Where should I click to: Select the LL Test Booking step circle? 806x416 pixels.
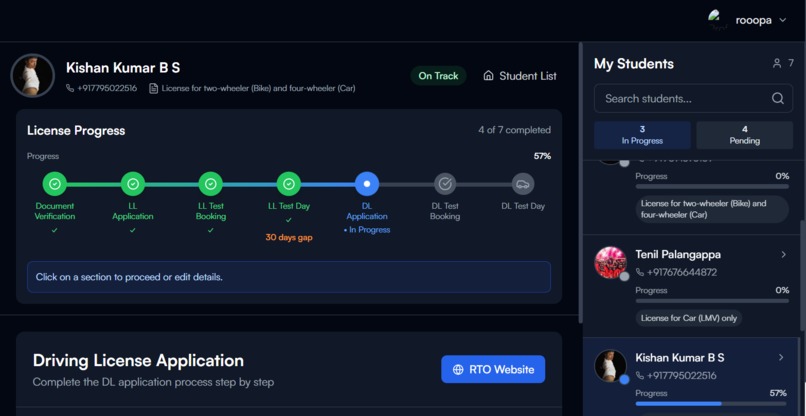coord(211,184)
